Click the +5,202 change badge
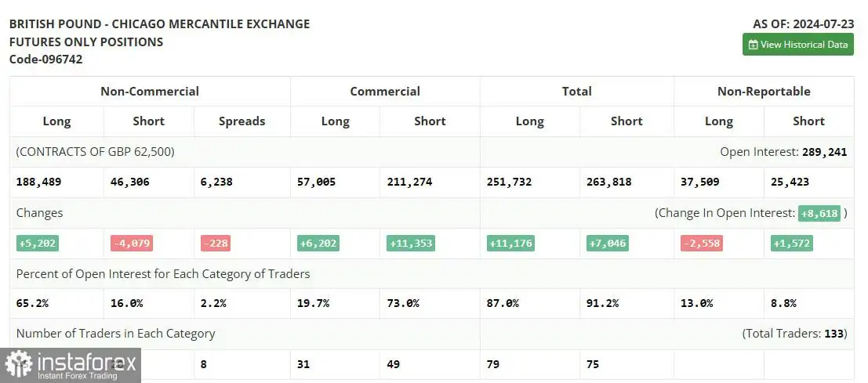868x383 pixels. click(38, 243)
